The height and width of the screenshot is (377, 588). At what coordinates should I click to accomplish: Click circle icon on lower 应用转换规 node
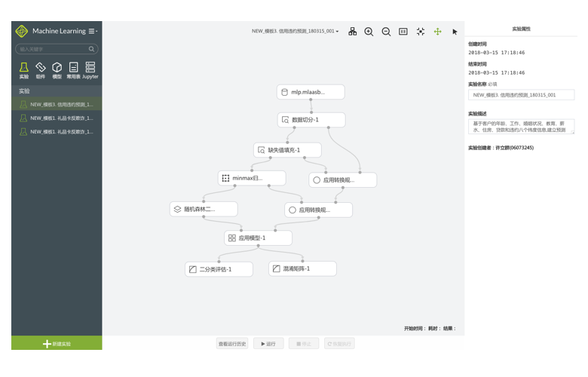pos(292,210)
